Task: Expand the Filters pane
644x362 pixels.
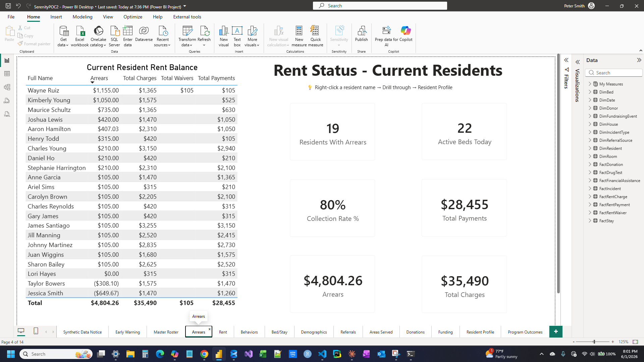Action: click(566, 60)
